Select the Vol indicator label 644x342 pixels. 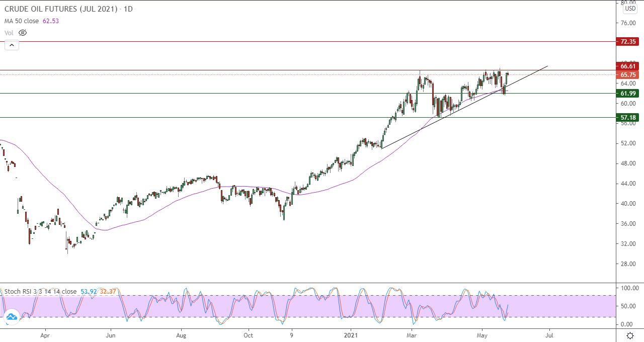coord(9,33)
